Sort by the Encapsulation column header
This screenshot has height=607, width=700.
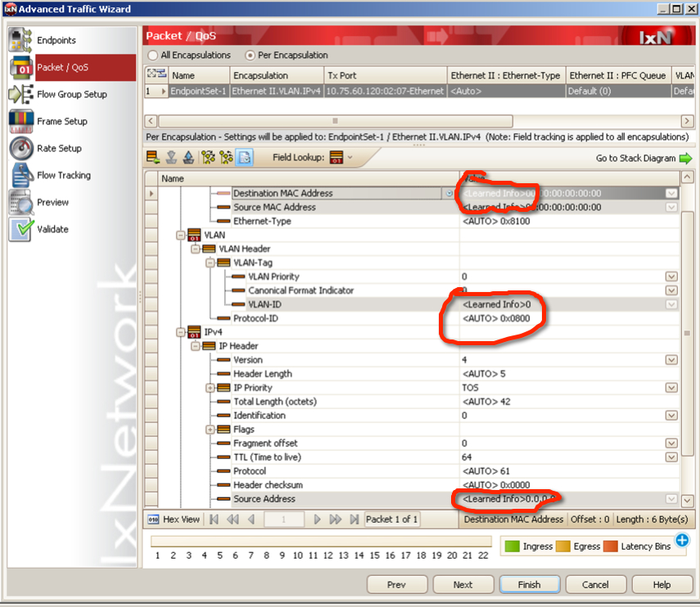point(277,75)
